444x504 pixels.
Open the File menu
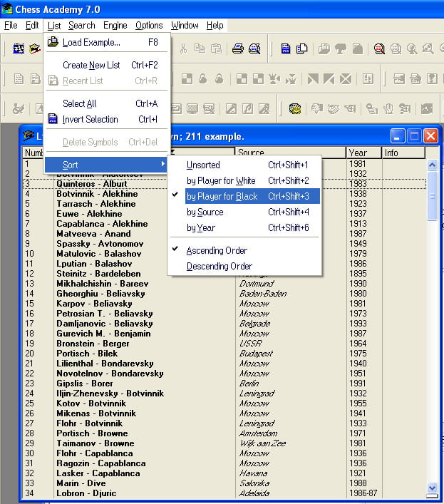click(x=11, y=25)
